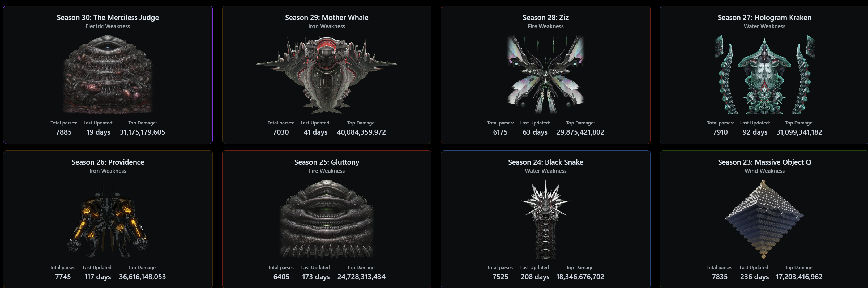Click Mother Whale top damage 40,084,359,972
The width and height of the screenshot is (868, 288).
click(361, 132)
